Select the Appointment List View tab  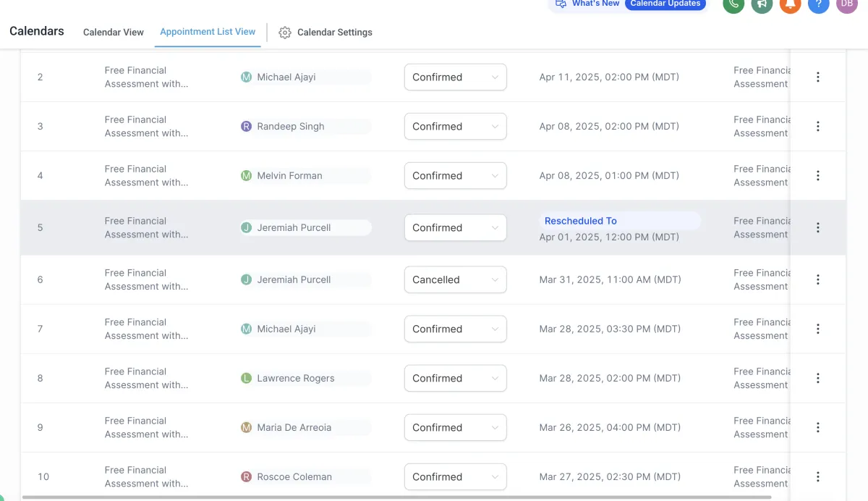pos(208,32)
